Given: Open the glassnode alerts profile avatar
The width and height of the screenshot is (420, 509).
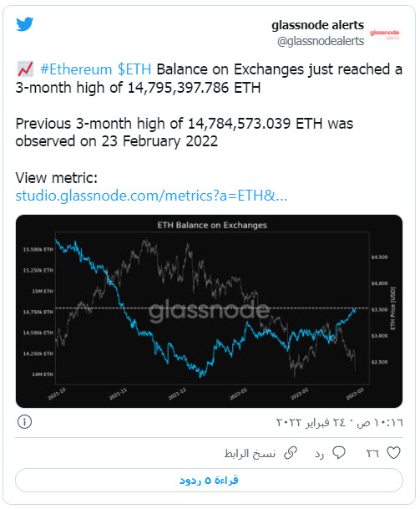Looking at the screenshot, I should tap(384, 34).
